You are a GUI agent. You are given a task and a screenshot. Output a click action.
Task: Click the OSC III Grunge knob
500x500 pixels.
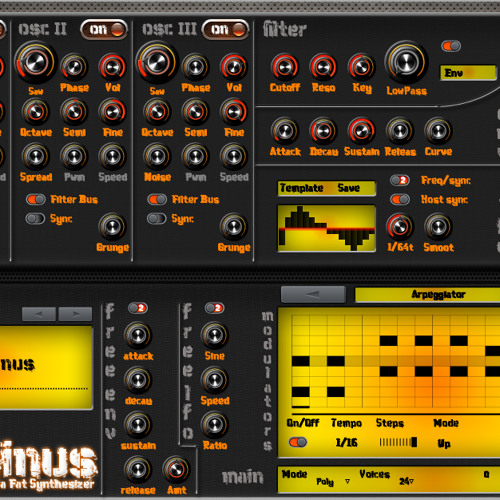pos(234,227)
